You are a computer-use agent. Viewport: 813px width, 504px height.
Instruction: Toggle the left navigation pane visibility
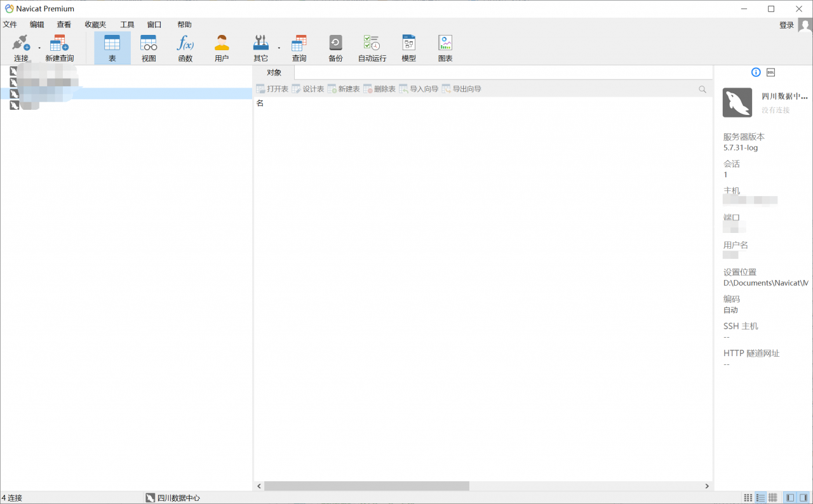789,497
